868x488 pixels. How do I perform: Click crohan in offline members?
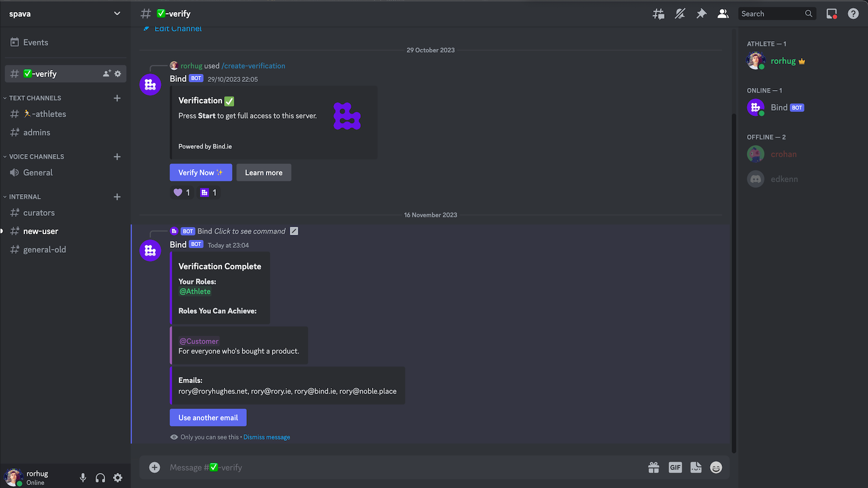tap(802, 154)
